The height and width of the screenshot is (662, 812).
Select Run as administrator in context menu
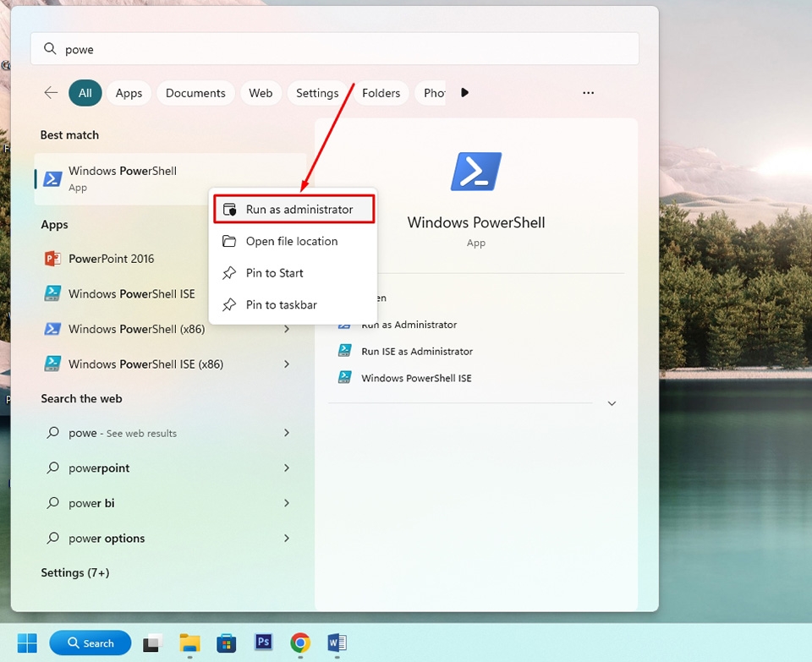294,209
